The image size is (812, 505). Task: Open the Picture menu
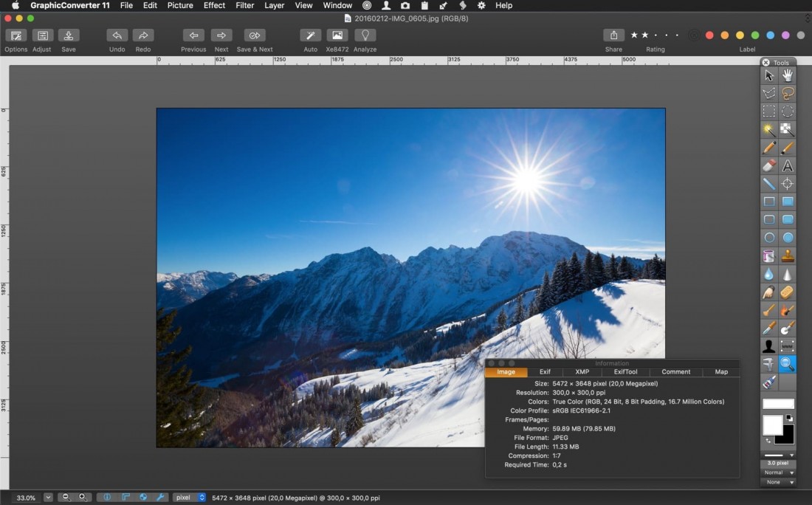point(179,5)
